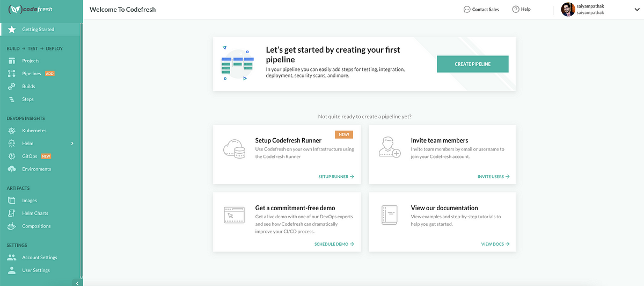Open the Projects icon in the sidebar
The height and width of the screenshot is (286, 644).
(12, 61)
